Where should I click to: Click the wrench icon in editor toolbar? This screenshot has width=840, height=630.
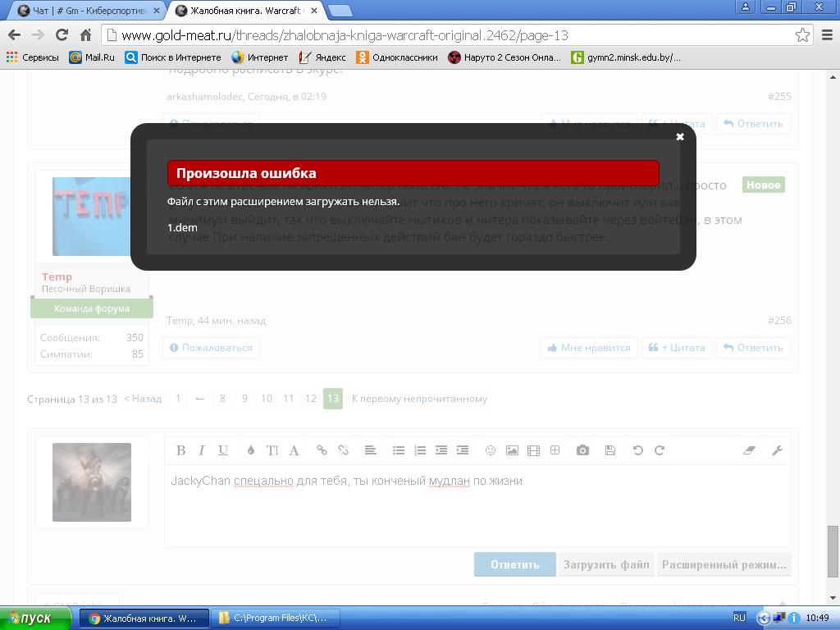(778, 450)
